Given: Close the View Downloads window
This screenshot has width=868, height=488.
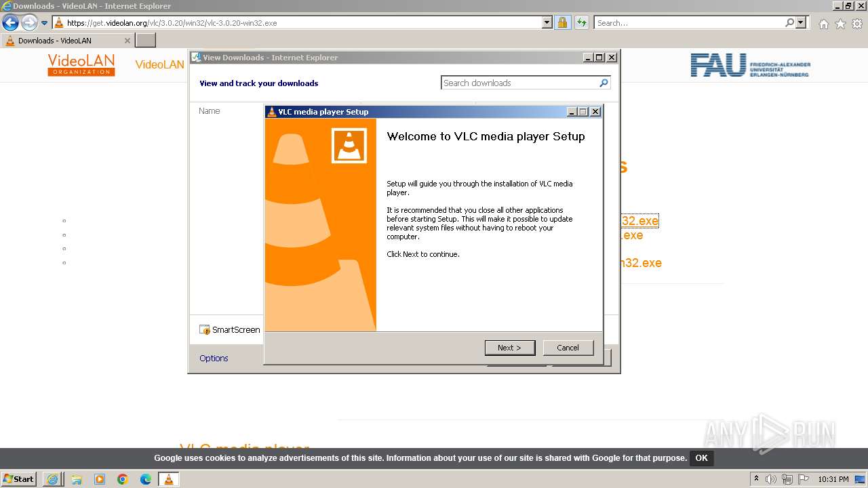Looking at the screenshot, I should point(611,58).
